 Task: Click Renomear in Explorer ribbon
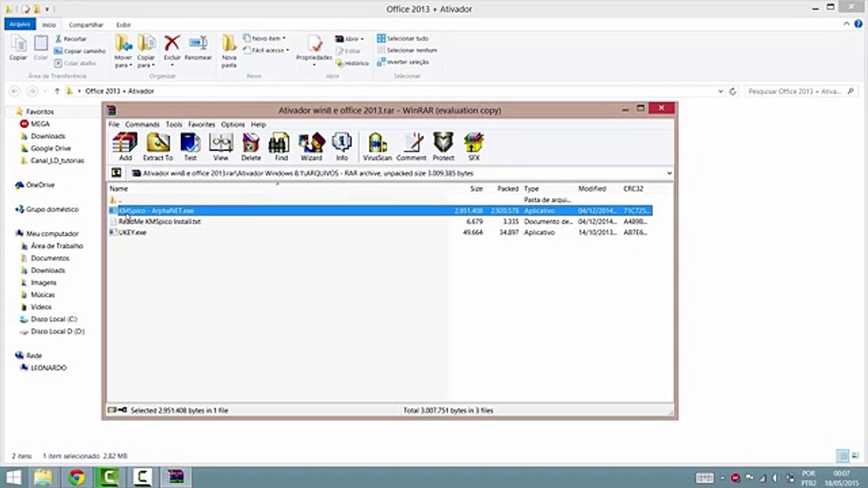[x=198, y=48]
